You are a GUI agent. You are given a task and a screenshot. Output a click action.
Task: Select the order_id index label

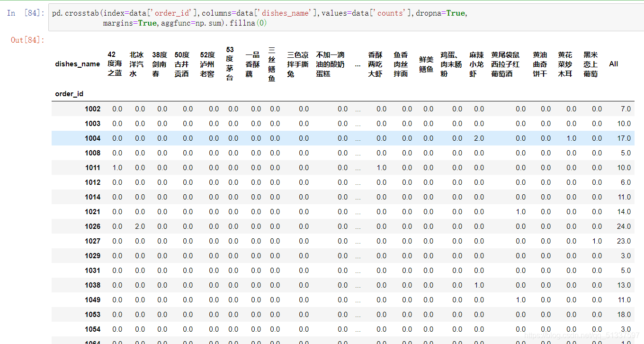[x=69, y=94]
